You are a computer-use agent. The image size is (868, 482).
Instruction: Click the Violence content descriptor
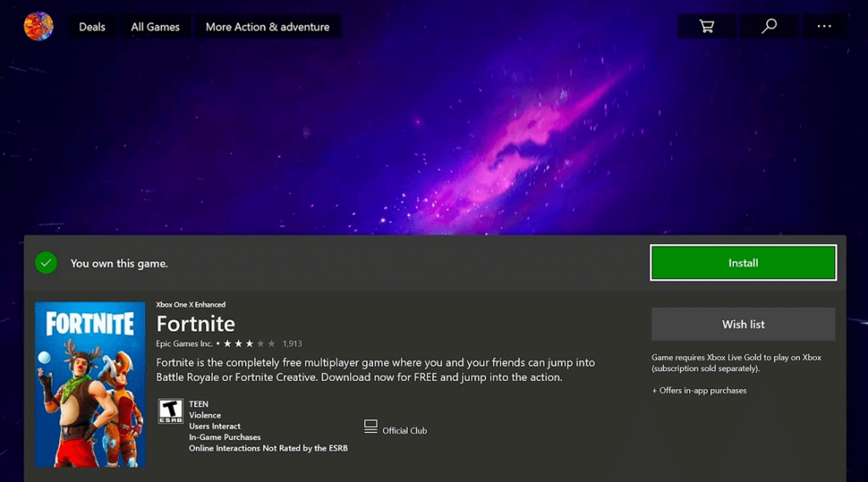click(205, 415)
